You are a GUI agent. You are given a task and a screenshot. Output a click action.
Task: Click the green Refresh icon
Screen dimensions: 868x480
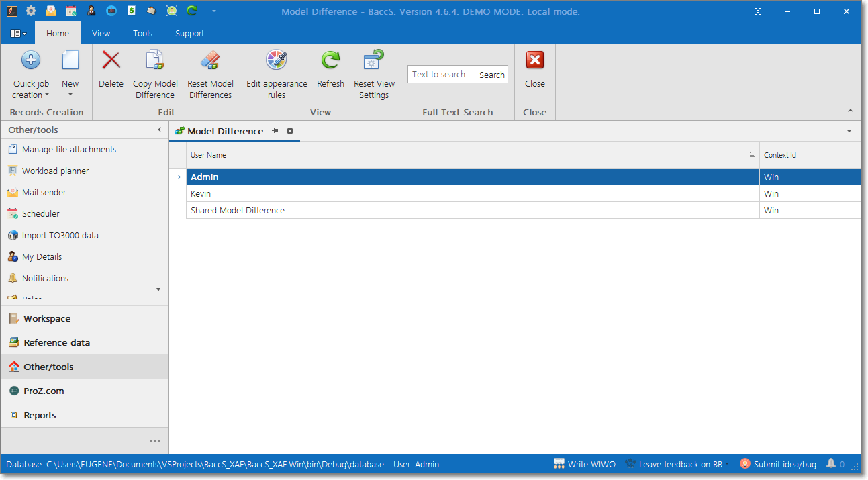(330, 61)
